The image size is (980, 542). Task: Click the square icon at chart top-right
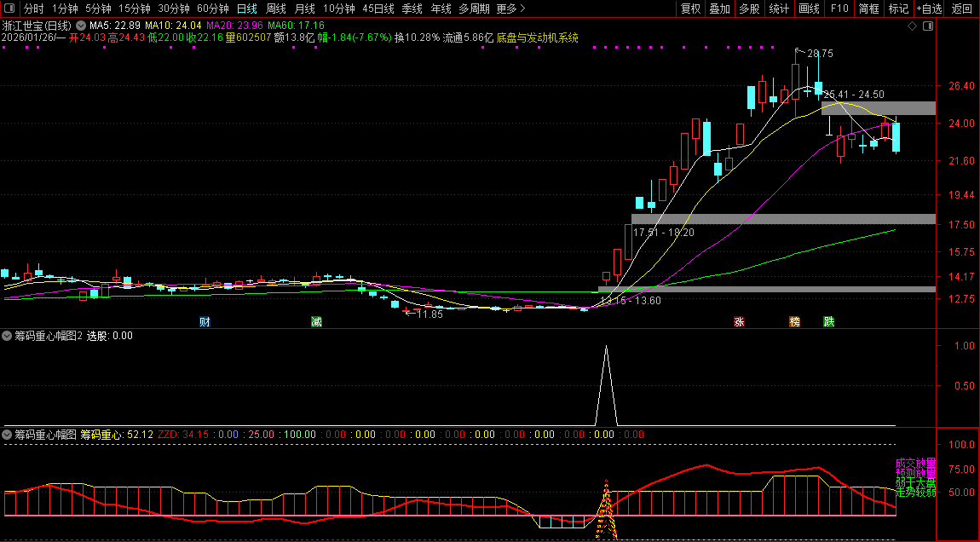[x=926, y=26]
